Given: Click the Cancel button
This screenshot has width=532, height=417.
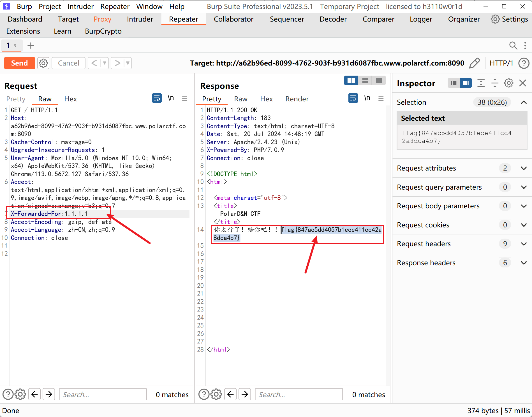Looking at the screenshot, I should (68, 63).
